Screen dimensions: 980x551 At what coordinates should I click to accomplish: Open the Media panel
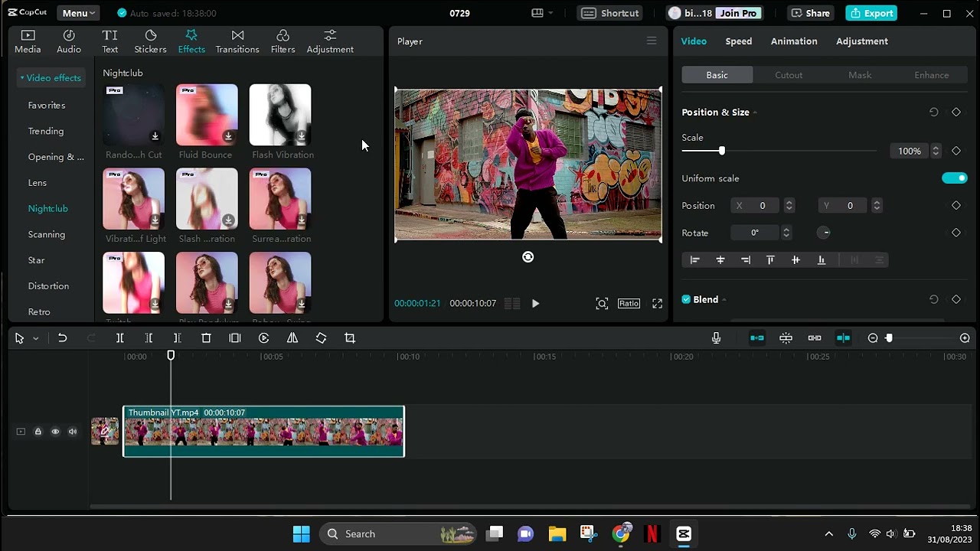pyautogui.click(x=28, y=41)
